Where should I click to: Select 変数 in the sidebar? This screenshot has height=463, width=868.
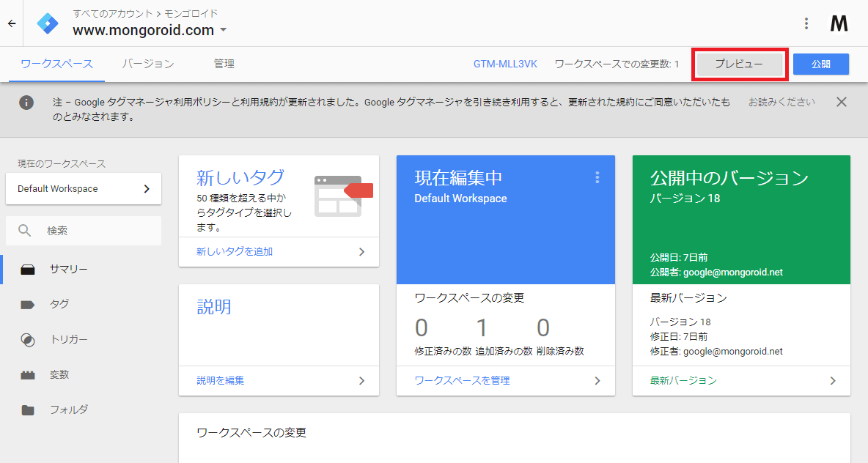click(59, 374)
